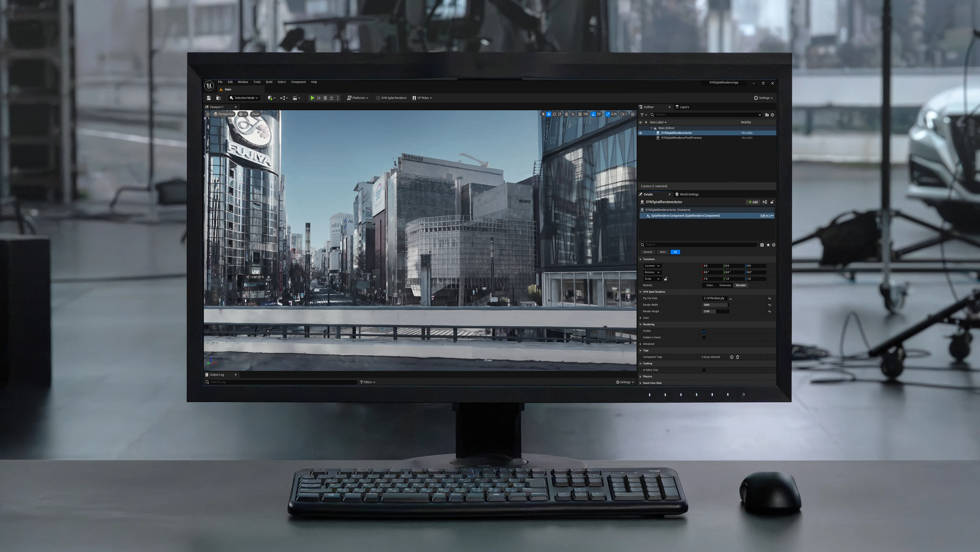Collapse the Transform section

coord(641,259)
